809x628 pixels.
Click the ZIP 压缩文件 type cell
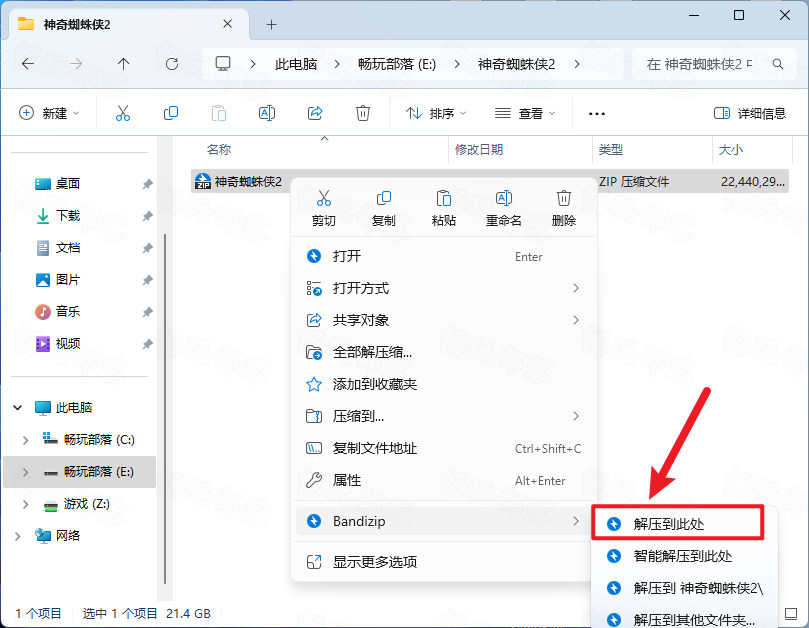click(x=634, y=182)
